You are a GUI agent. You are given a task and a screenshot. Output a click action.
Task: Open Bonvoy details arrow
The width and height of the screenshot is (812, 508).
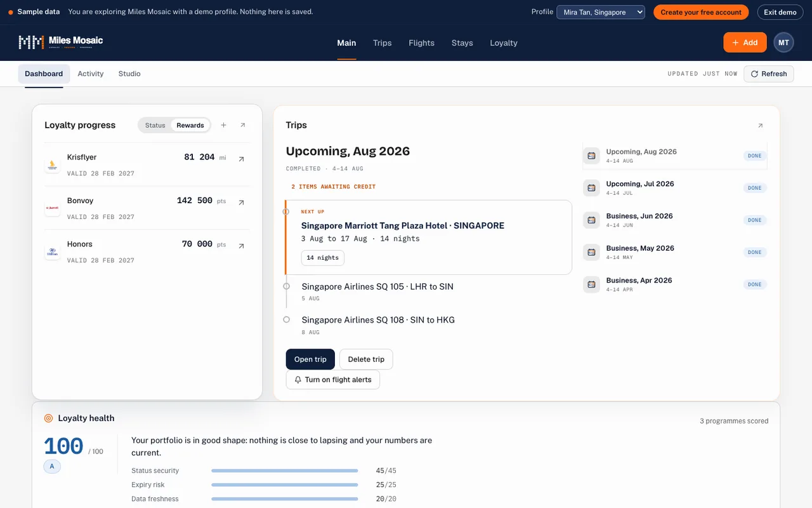241,203
